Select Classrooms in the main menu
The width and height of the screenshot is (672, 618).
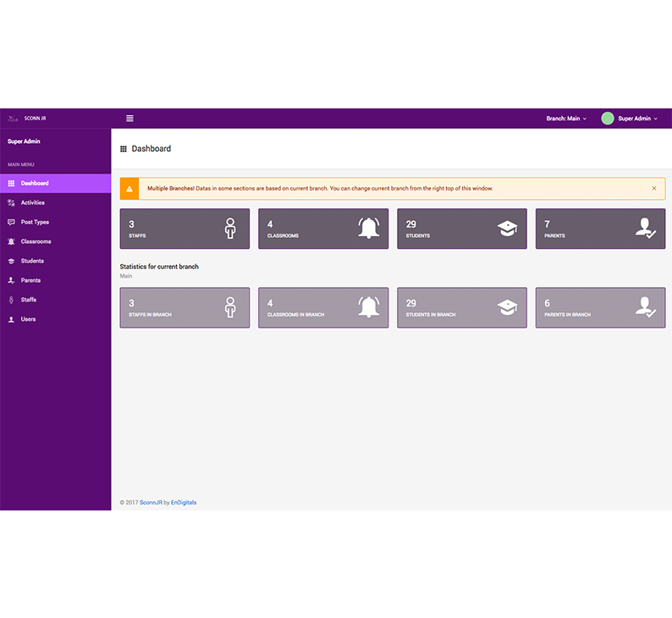point(36,241)
